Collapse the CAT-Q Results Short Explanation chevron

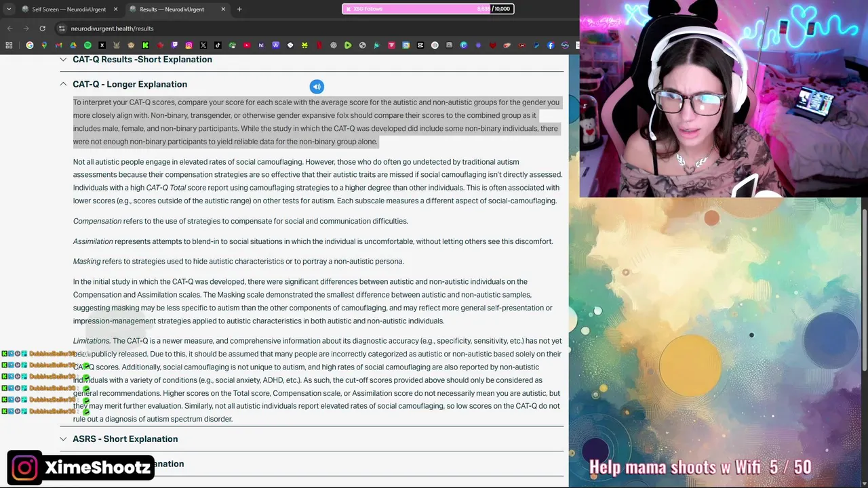point(63,60)
